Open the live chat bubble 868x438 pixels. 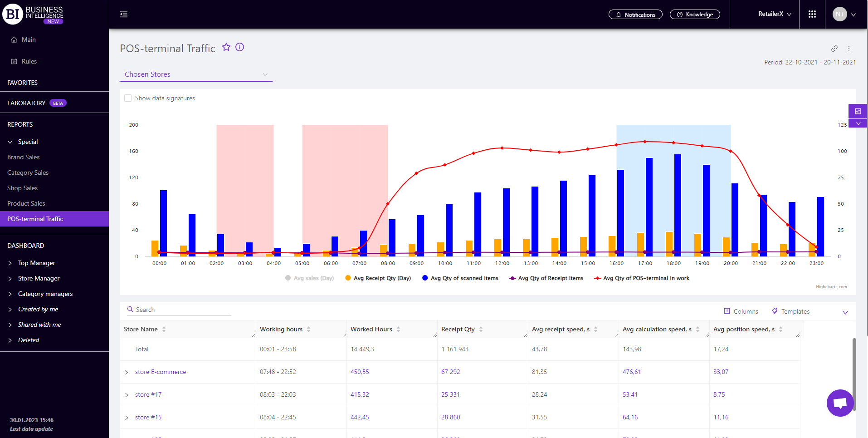tap(840, 403)
